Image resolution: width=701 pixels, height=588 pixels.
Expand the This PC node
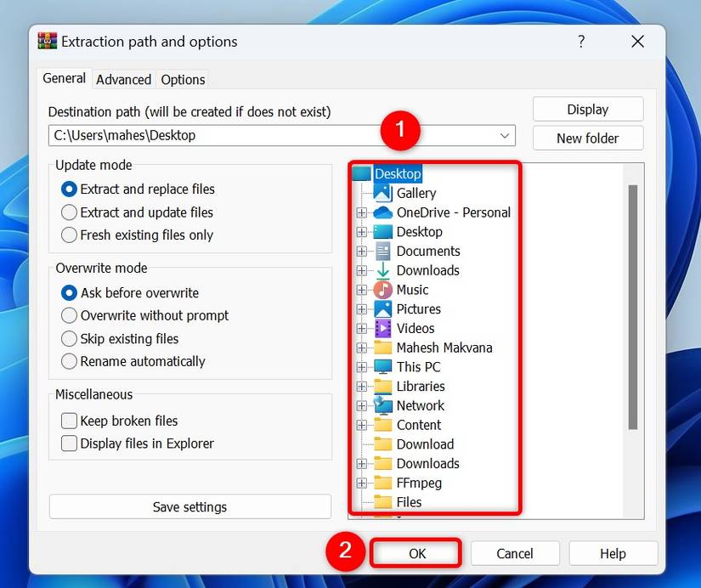click(x=360, y=366)
